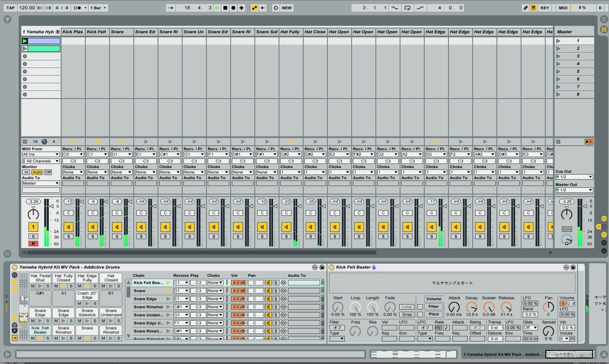
Task: Select the Master track header
Action: [x=574, y=32]
